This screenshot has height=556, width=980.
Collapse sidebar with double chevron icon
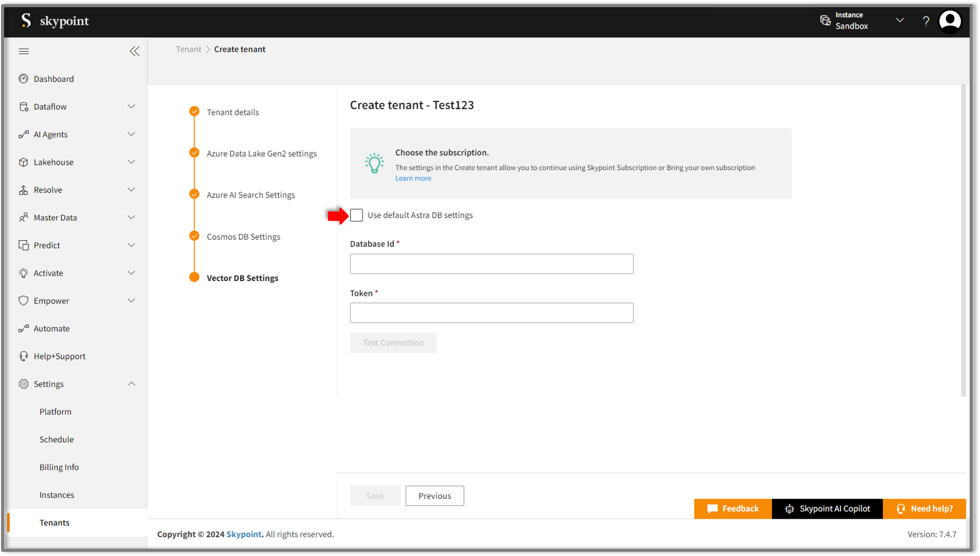click(x=134, y=51)
